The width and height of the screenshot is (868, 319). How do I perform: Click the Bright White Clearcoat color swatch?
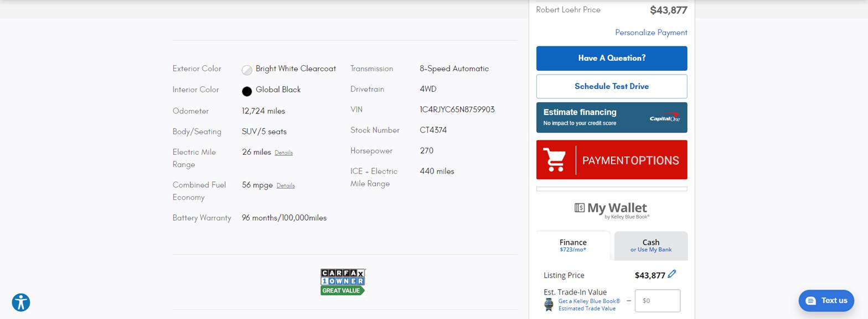247,70
